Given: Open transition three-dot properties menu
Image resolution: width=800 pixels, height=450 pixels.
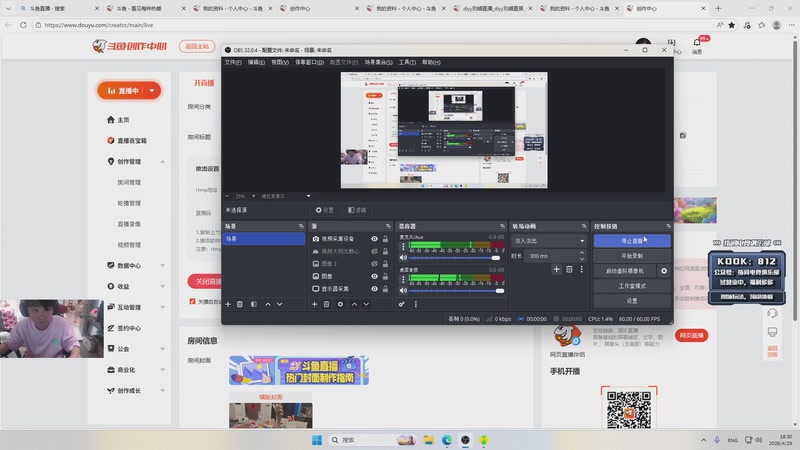Looking at the screenshot, I should pyautogui.click(x=582, y=269).
